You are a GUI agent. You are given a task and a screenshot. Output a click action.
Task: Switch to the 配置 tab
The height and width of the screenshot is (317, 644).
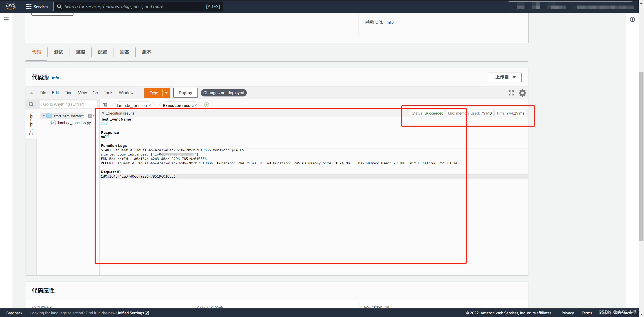pyautogui.click(x=102, y=52)
